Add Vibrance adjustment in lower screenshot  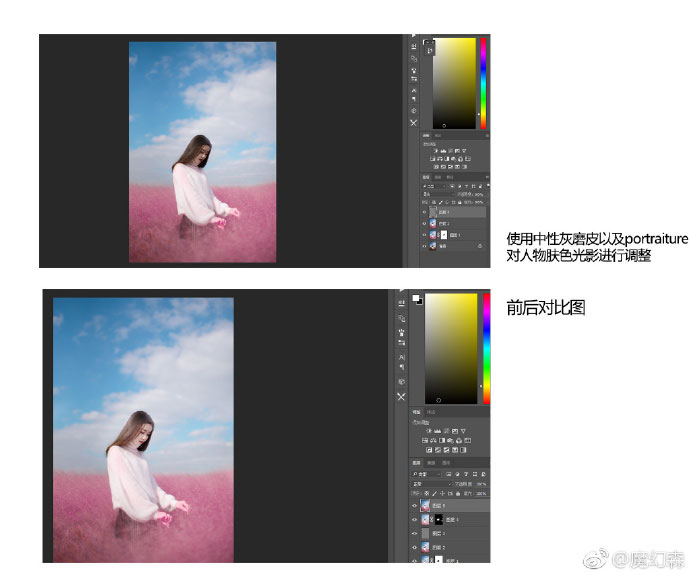tap(463, 431)
